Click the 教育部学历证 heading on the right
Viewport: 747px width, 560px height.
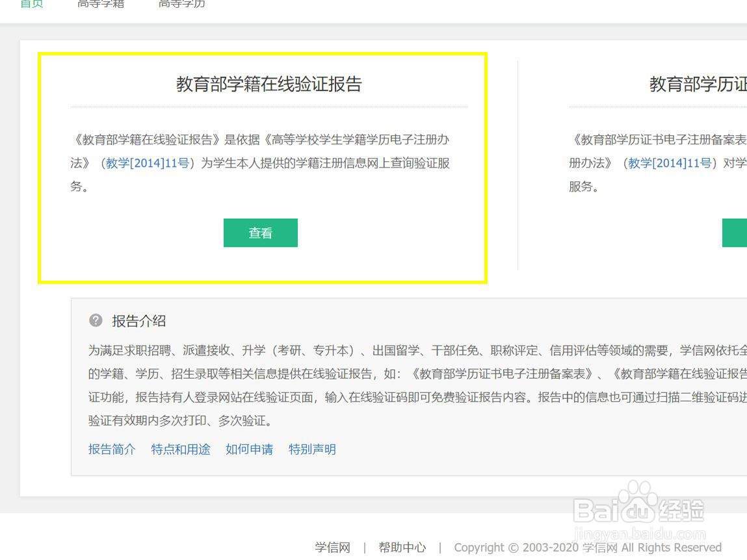coord(696,83)
